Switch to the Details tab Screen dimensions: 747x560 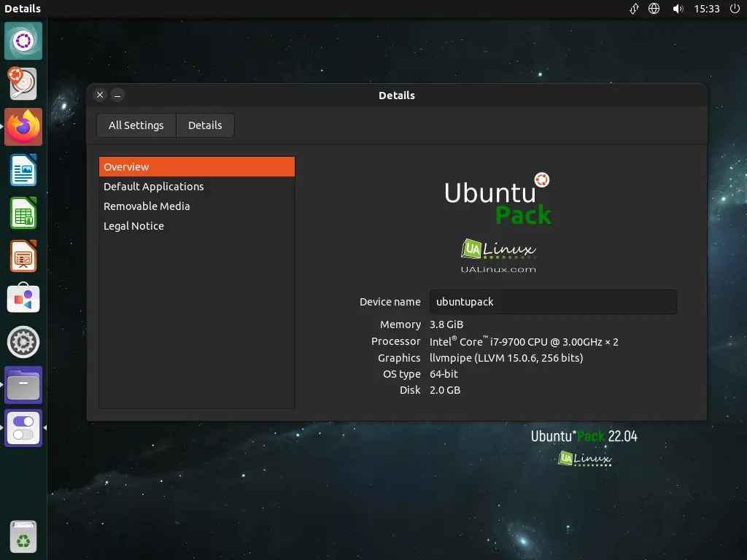pos(205,125)
